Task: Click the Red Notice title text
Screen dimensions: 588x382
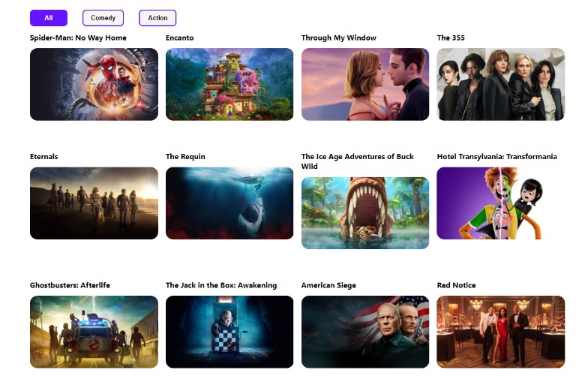Action: pos(456,285)
